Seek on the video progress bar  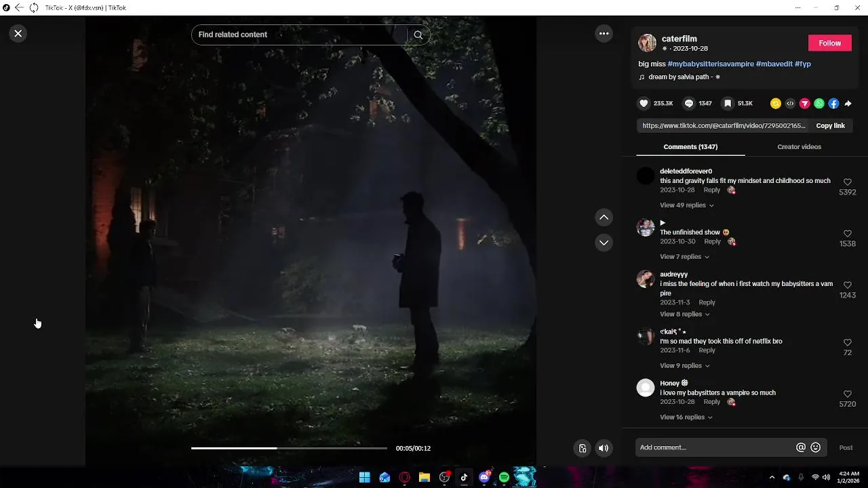pyautogui.click(x=289, y=448)
